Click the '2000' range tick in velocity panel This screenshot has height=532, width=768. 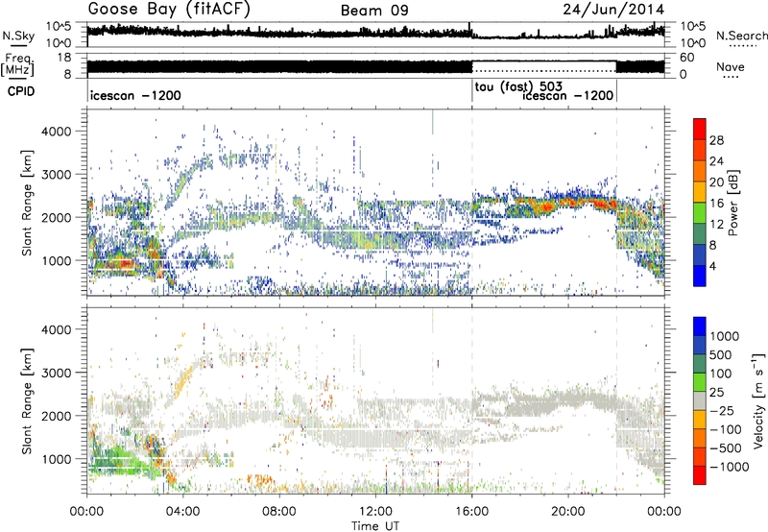coord(57,416)
